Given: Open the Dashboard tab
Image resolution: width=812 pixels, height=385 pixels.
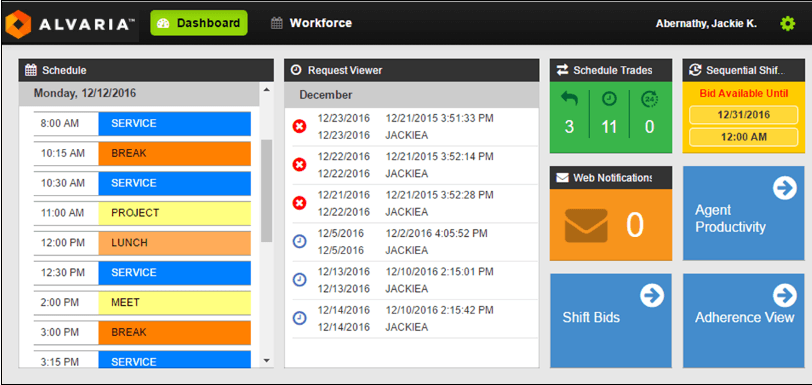Looking at the screenshot, I should pyautogui.click(x=199, y=23).
